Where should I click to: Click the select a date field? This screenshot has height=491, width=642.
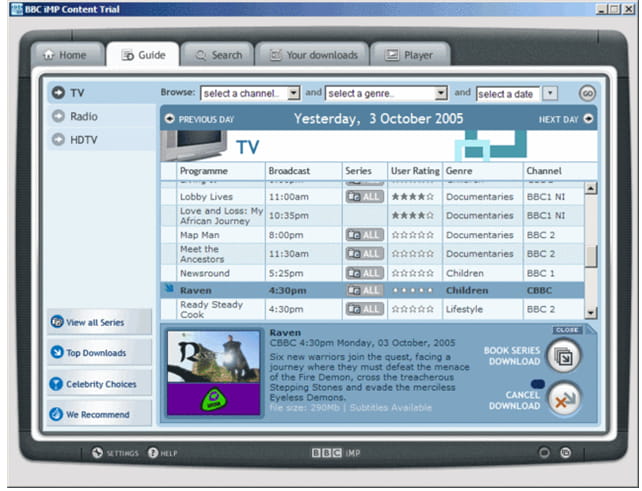(508, 94)
